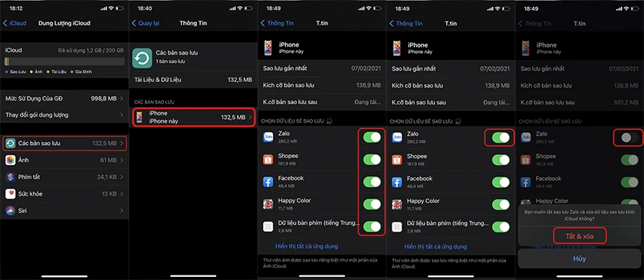Open chevron next to Phím tắt 24,1 KB

(x=122, y=176)
